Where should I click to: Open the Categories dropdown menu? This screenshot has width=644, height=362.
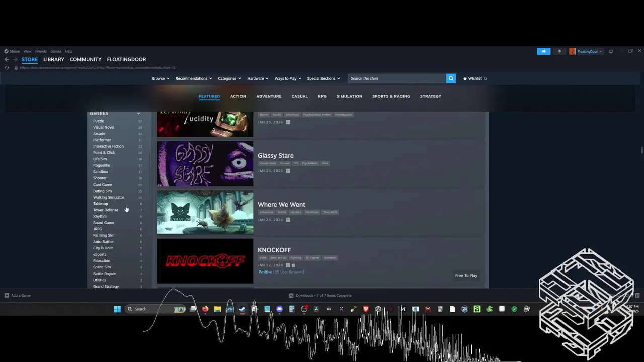(229, 78)
